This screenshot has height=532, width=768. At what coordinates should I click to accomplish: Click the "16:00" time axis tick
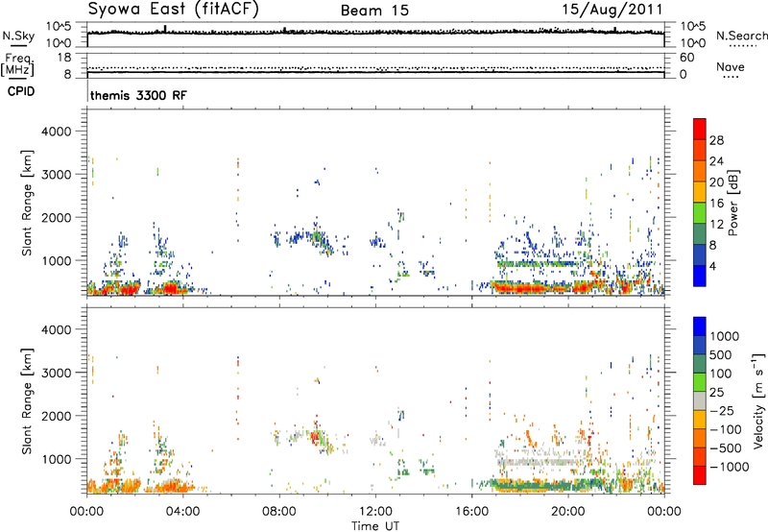pos(471,512)
